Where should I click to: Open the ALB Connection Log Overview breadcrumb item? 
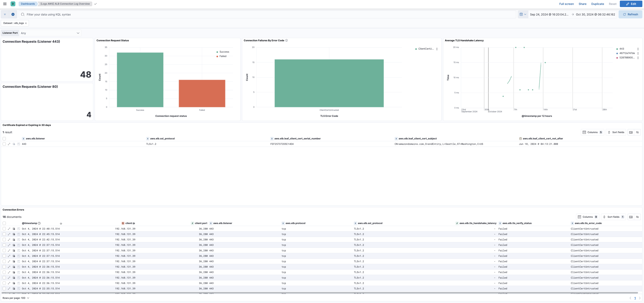65,4
